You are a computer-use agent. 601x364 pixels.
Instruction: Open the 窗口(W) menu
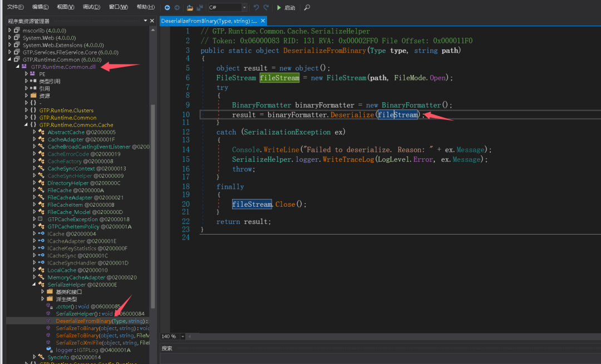point(119,7)
